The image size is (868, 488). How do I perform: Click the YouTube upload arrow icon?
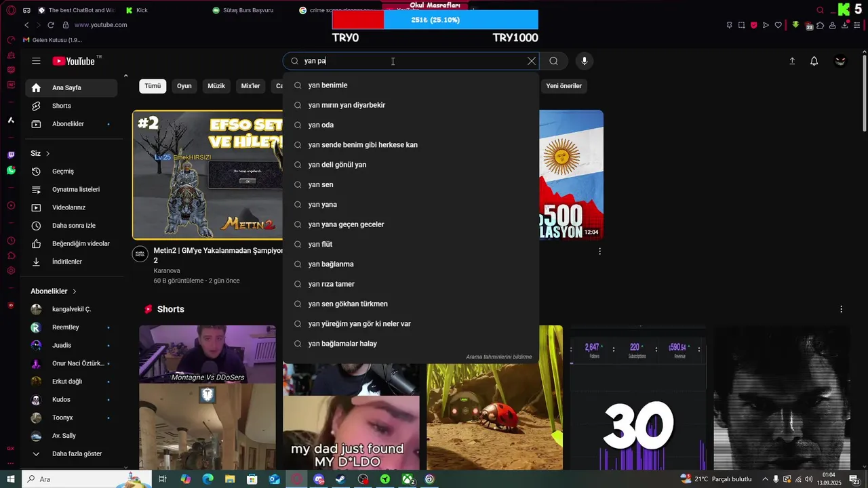(x=792, y=61)
